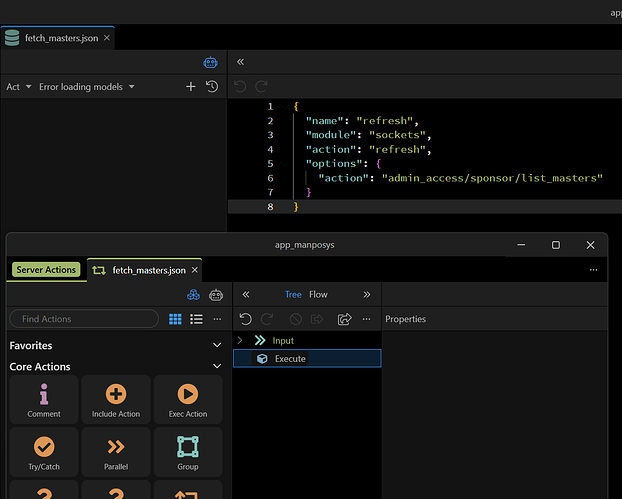Open the Error loading models dropdown
This screenshot has height=499, width=622.
(x=86, y=87)
